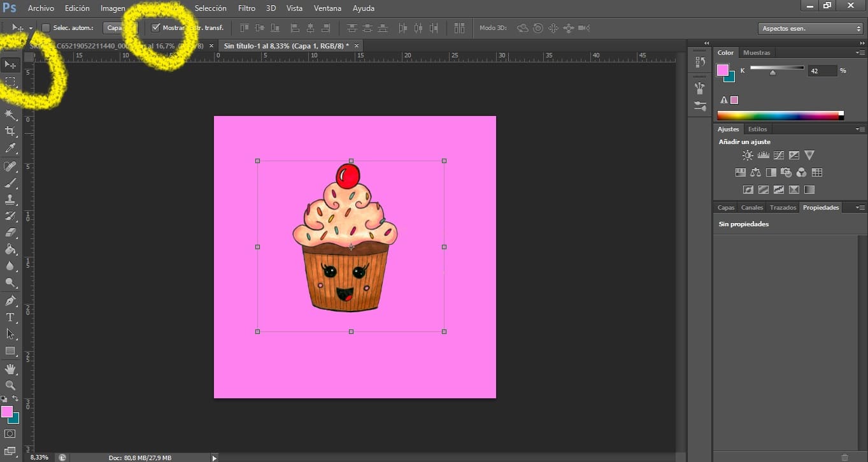
Task: Open the Filtro menu
Action: click(x=246, y=8)
